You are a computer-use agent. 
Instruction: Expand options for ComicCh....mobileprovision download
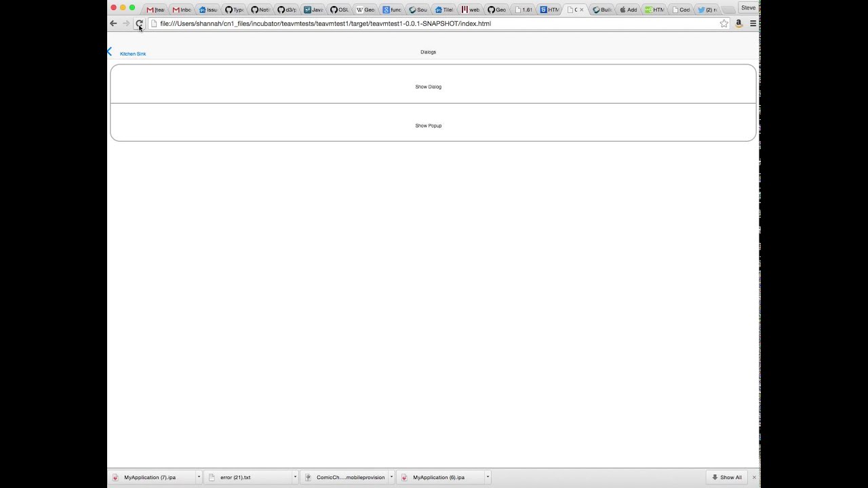click(391, 477)
